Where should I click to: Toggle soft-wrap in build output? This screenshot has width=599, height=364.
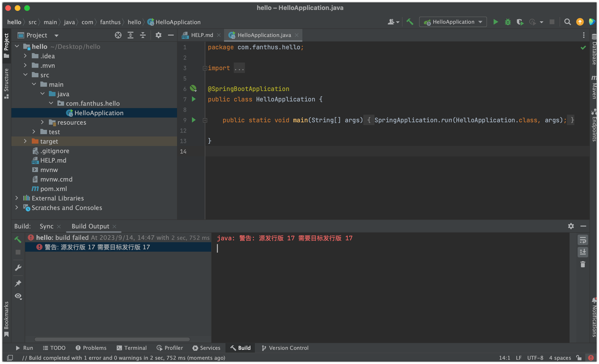pos(583,240)
